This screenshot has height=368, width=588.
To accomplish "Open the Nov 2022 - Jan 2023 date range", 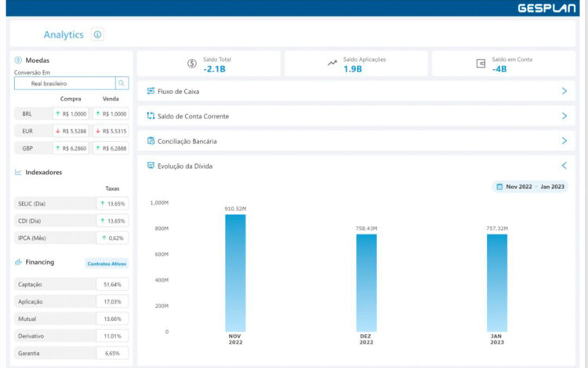I will coord(530,187).
